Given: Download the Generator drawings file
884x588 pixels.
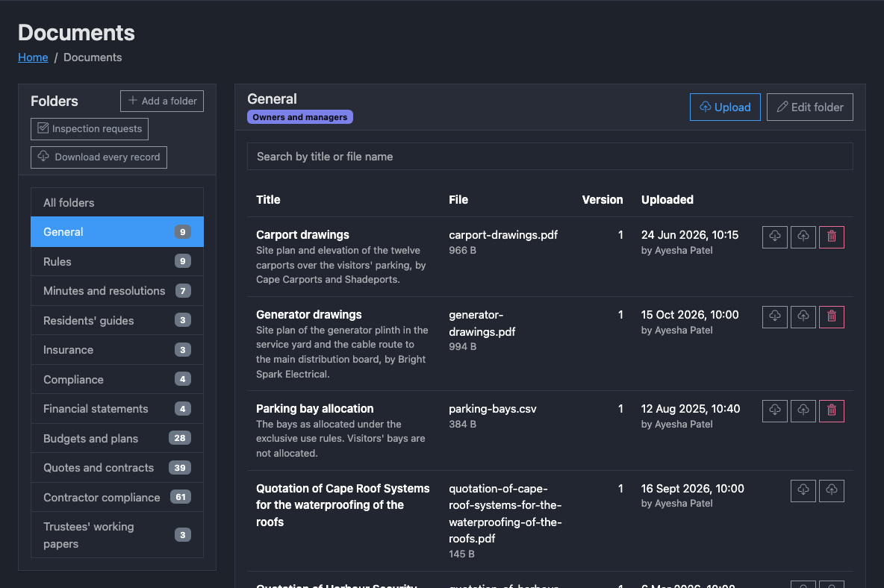Looking at the screenshot, I should coord(775,317).
